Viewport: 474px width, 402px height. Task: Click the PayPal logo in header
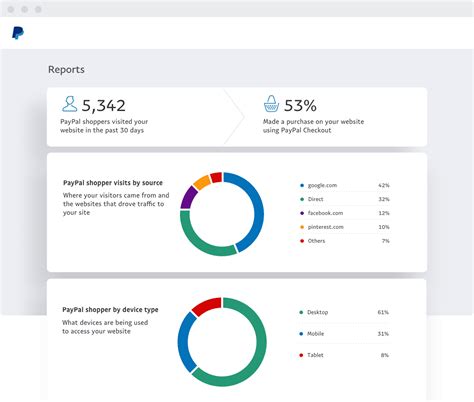click(x=18, y=33)
